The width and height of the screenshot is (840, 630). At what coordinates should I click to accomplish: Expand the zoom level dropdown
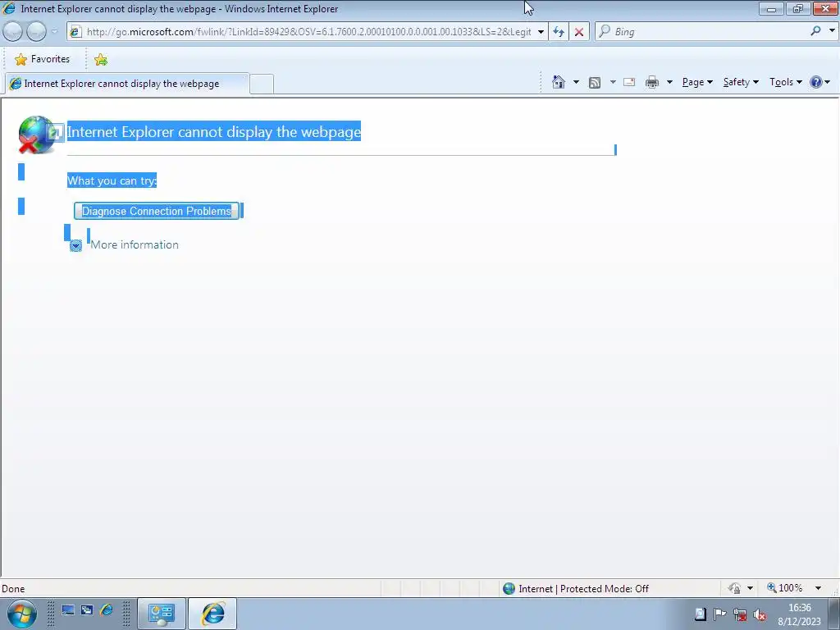click(x=818, y=588)
